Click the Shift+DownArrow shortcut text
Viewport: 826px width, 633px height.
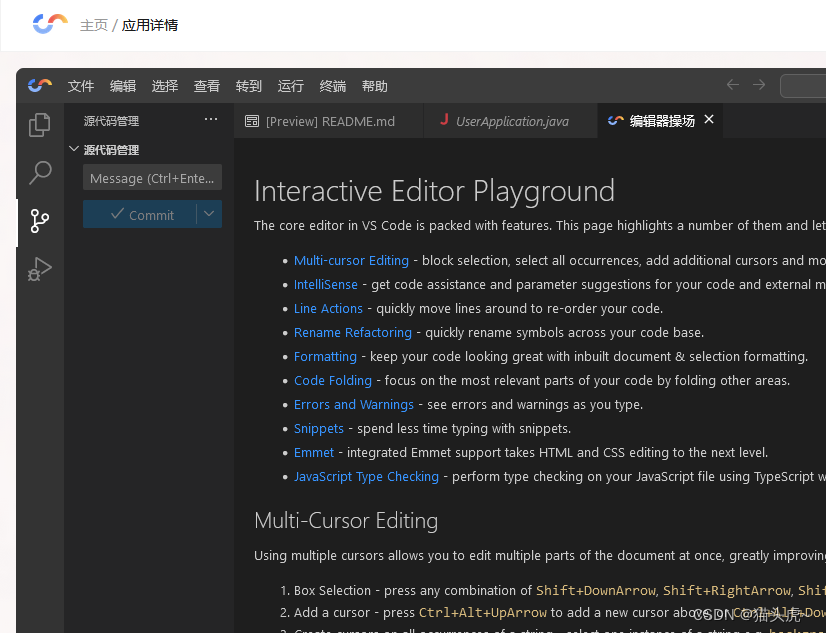[x=596, y=591]
